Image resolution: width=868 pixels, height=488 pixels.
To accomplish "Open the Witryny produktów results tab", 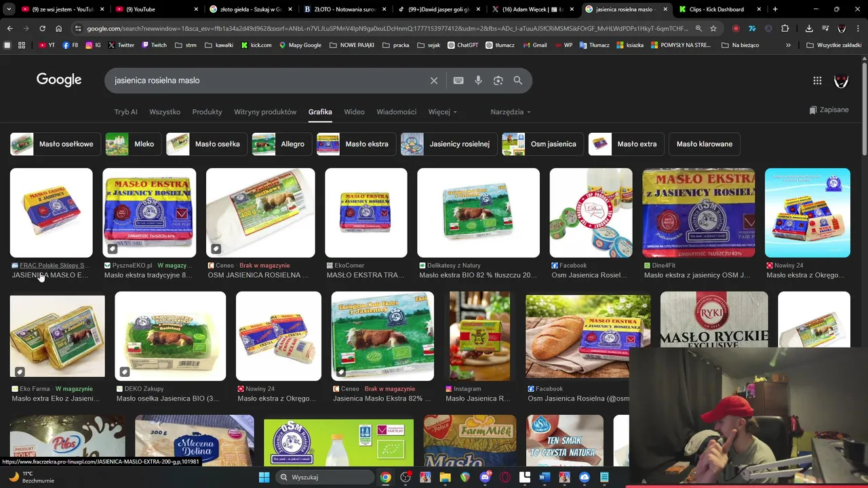I will point(265,112).
